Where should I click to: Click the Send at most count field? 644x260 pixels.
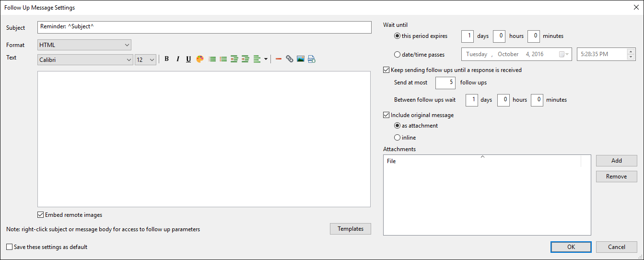point(445,83)
